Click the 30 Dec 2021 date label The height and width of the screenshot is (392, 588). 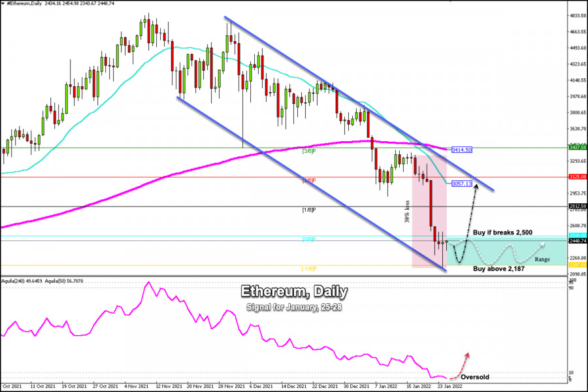point(356,386)
